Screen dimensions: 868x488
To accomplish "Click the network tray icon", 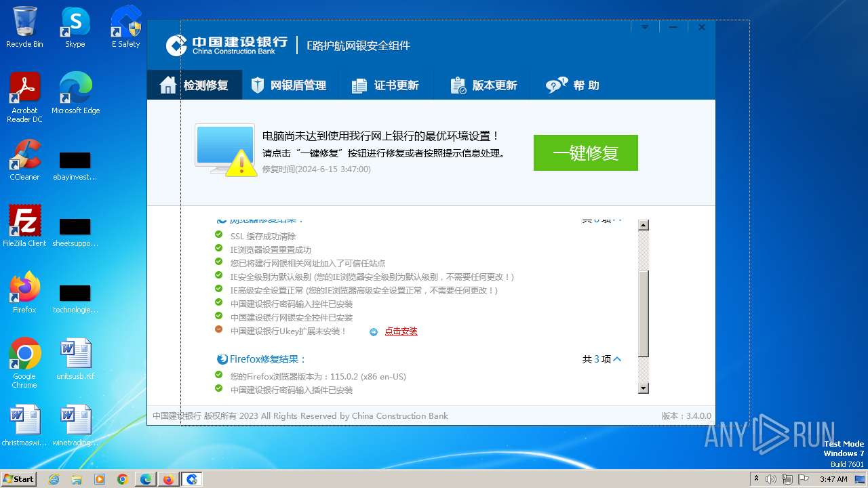I will (787, 479).
